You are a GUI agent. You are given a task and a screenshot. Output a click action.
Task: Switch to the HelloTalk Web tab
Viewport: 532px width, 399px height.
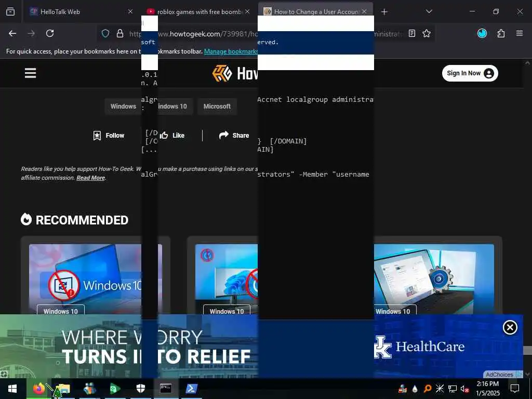81,12
